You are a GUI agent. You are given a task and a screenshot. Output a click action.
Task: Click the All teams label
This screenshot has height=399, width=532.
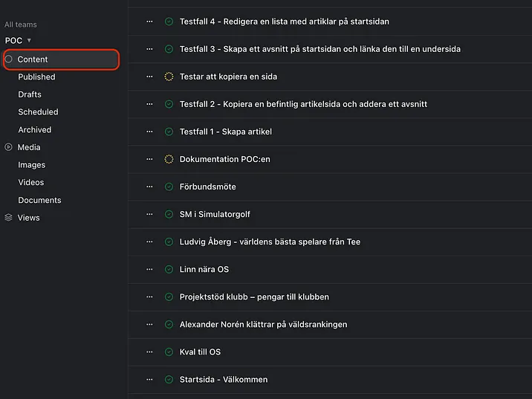(21, 25)
